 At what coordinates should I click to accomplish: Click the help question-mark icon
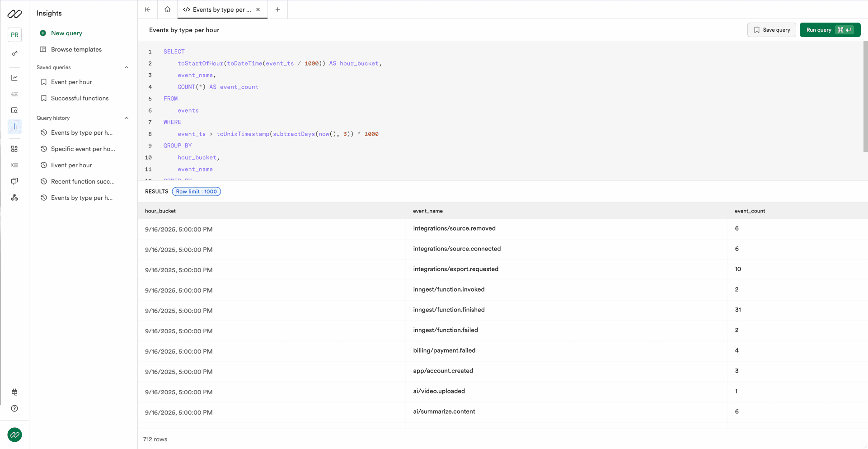point(14,408)
